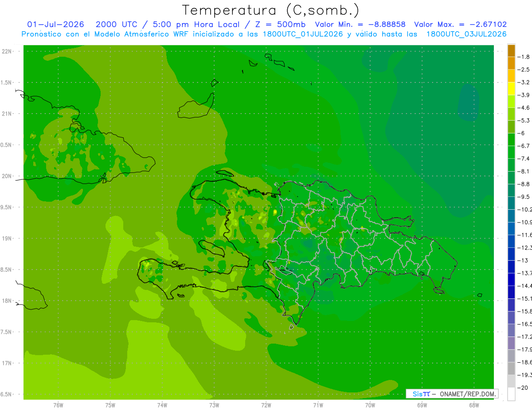Click the "-6.7" color scale value
This screenshot has width=532, height=411.
tap(524, 146)
